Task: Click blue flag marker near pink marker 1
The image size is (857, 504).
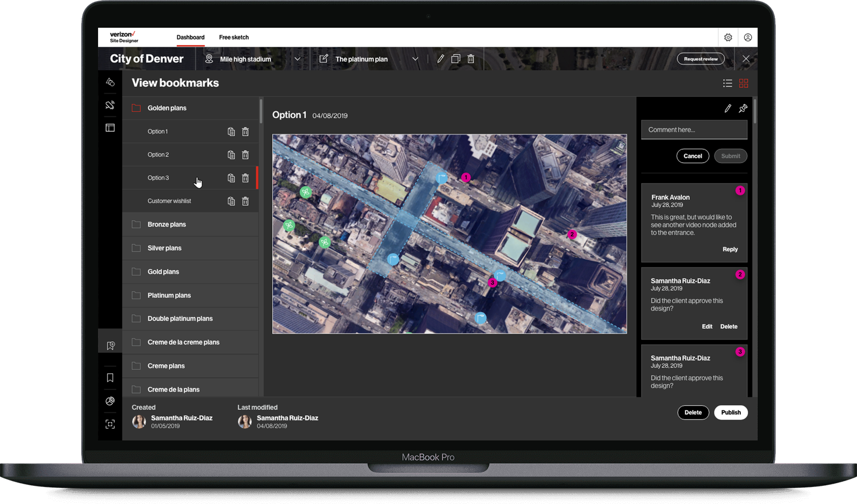Action: (442, 178)
